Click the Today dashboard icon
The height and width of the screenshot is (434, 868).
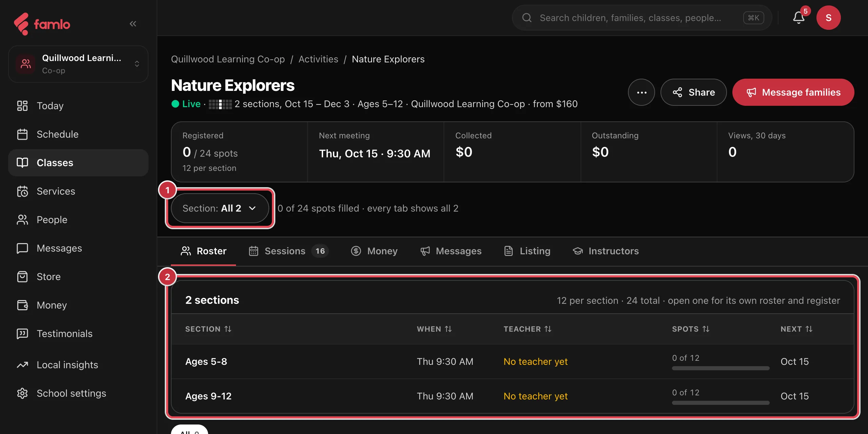(22, 106)
